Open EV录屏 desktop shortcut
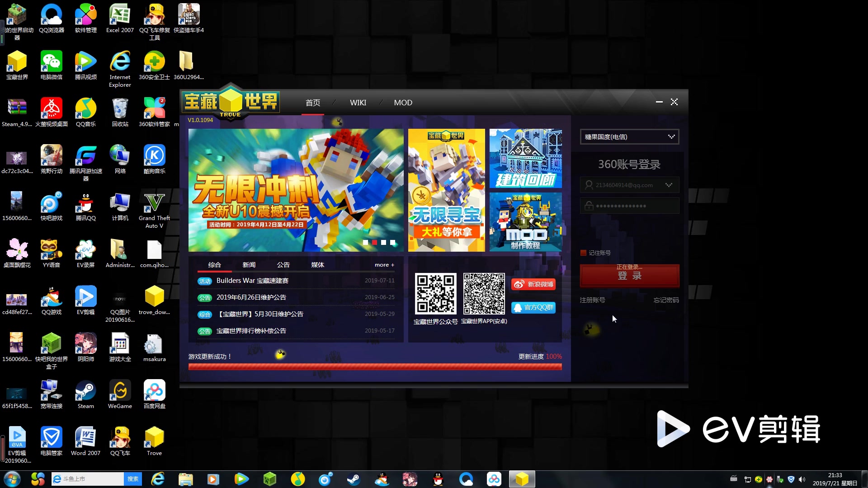868x488 pixels. 86,253
